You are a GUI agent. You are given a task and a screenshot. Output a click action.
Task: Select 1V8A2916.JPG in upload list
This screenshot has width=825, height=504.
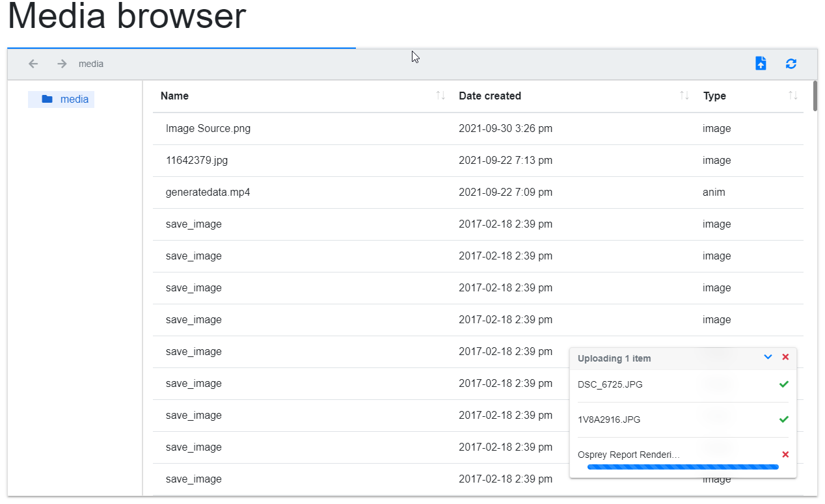coord(609,419)
